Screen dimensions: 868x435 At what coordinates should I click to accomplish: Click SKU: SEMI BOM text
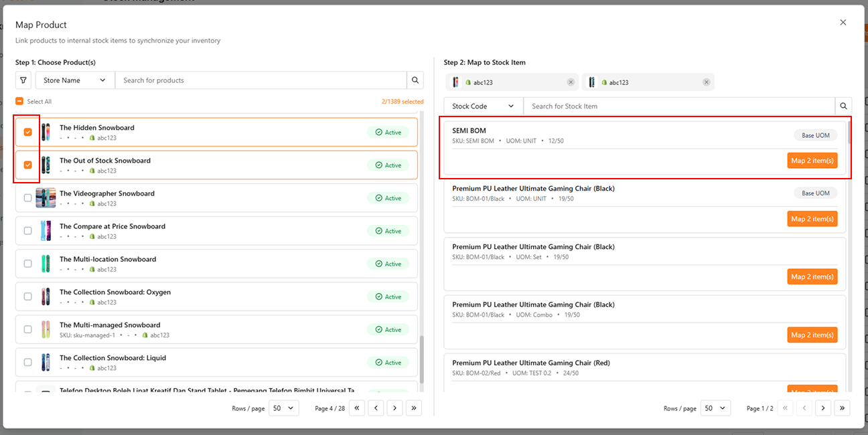coord(473,141)
